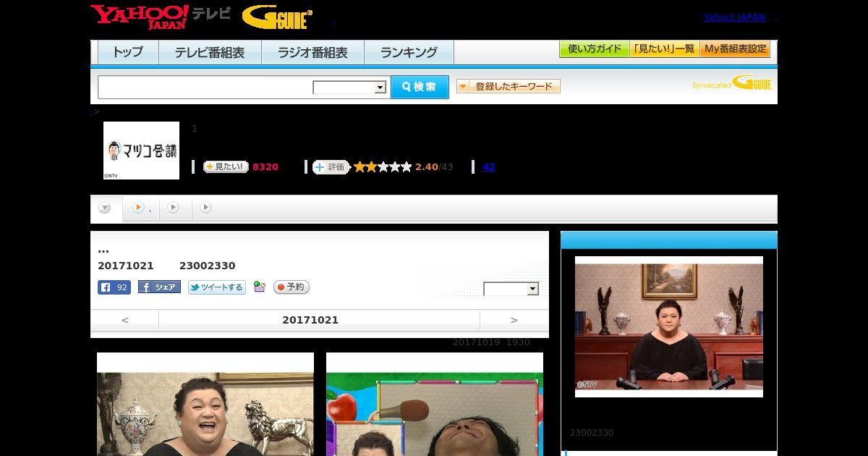Open the colorful frame photo thumbnail
The image size is (868, 456).
point(435,404)
